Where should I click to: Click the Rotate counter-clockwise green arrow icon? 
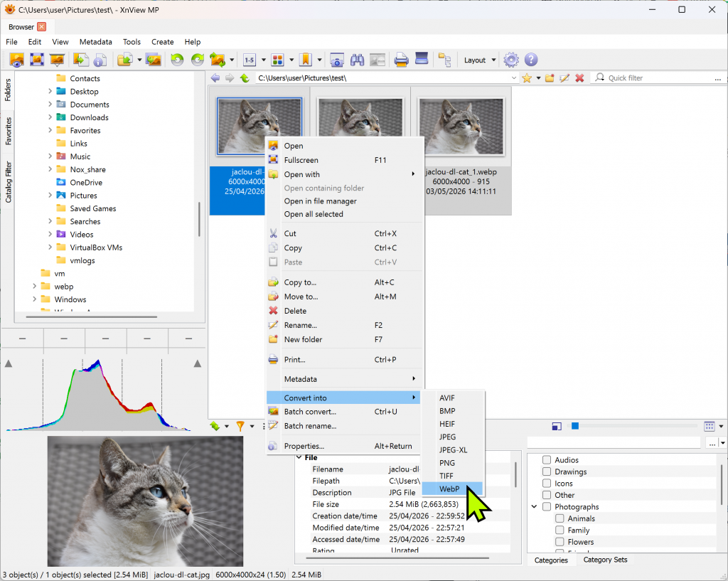177,60
